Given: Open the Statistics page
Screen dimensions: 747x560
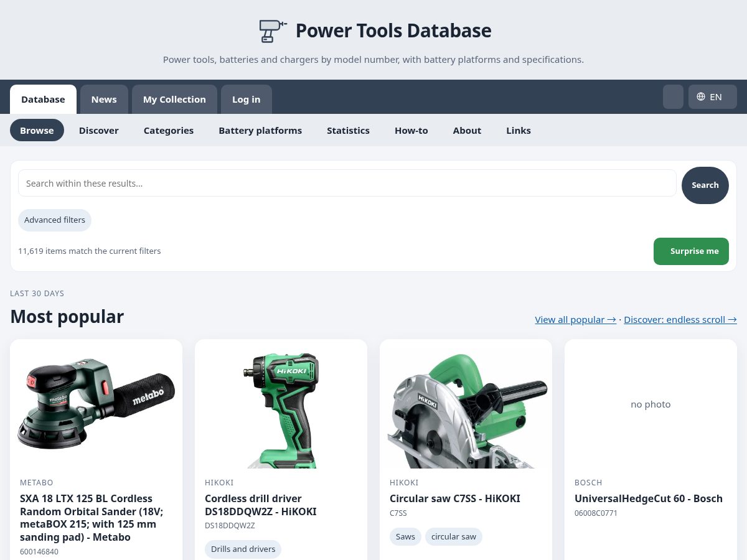Looking at the screenshot, I should 348,130.
